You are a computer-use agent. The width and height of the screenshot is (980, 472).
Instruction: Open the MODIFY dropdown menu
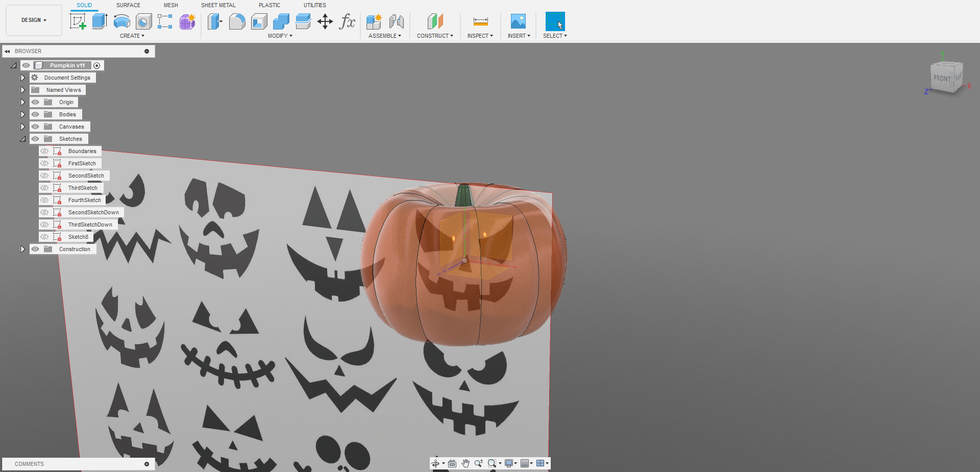pos(280,36)
